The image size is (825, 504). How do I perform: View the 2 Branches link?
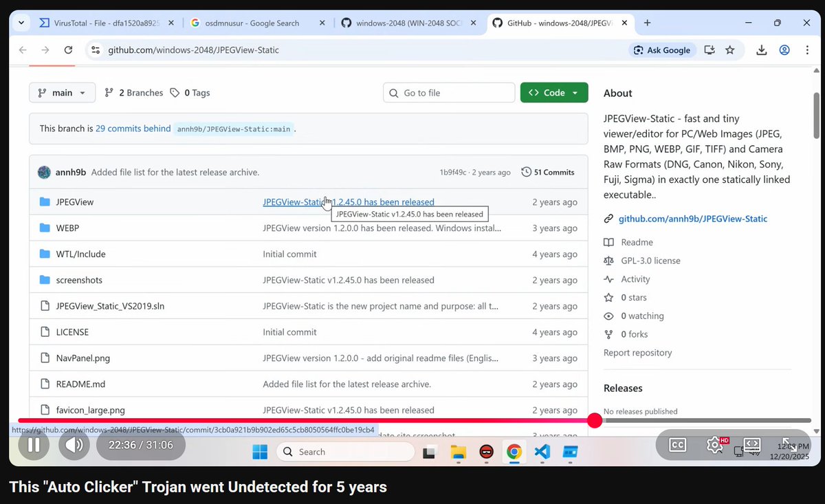tap(134, 93)
